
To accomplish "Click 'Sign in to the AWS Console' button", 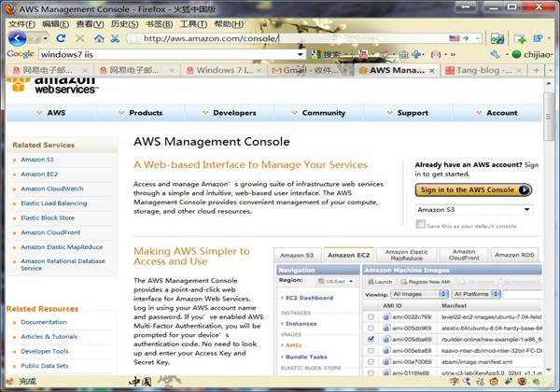I will pyautogui.click(x=473, y=189).
